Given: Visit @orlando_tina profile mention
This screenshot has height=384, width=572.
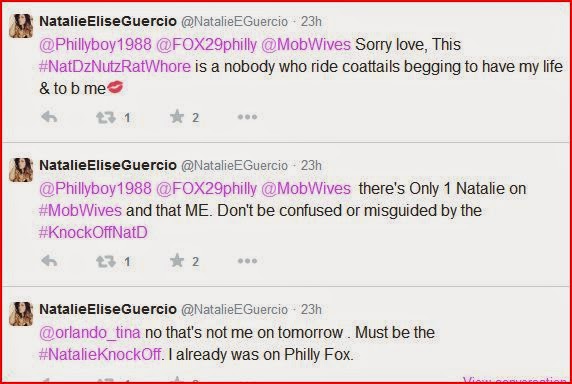Looking at the screenshot, I should pyautogui.click(x=90, y=333).
